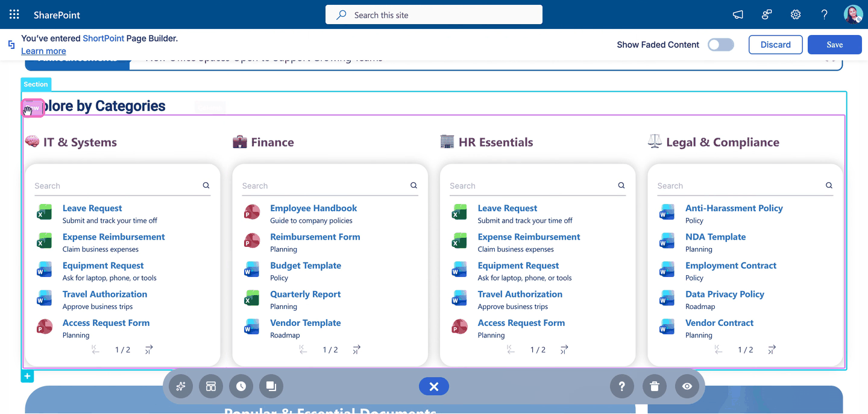
Task: Click the Search this site box
Action: click(x=434, y=15)
